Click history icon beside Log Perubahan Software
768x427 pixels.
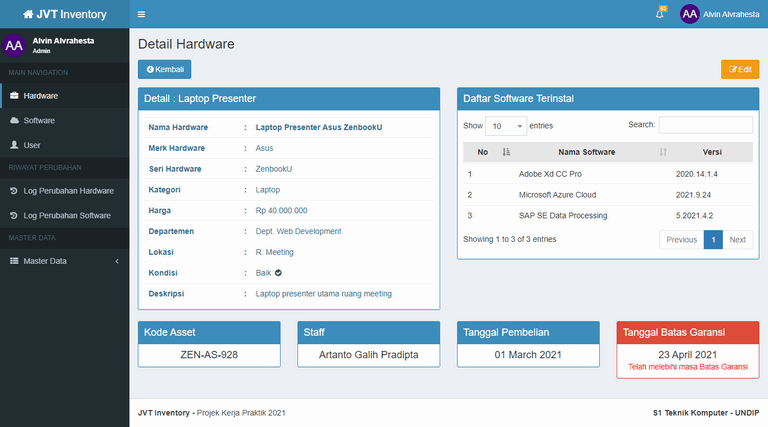pyautogui.click(x=14, y=215)
